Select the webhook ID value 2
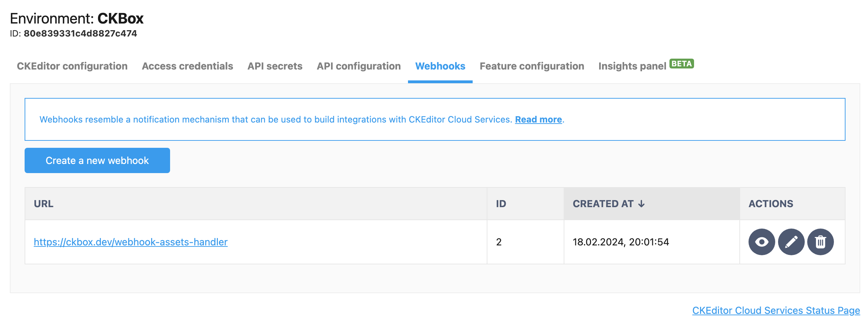This screenshot has width=868, height=323. pyautogui.click(x=499, y=242)
